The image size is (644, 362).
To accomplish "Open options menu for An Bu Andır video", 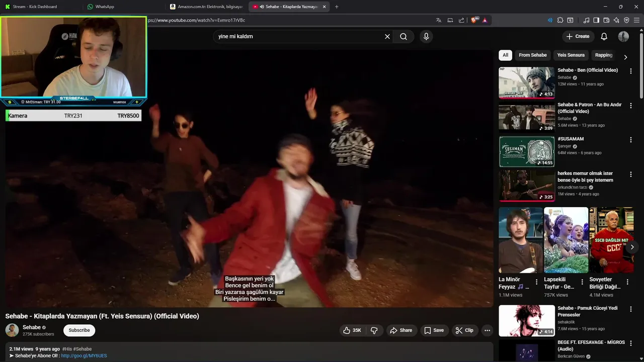I will click(630, 106).
